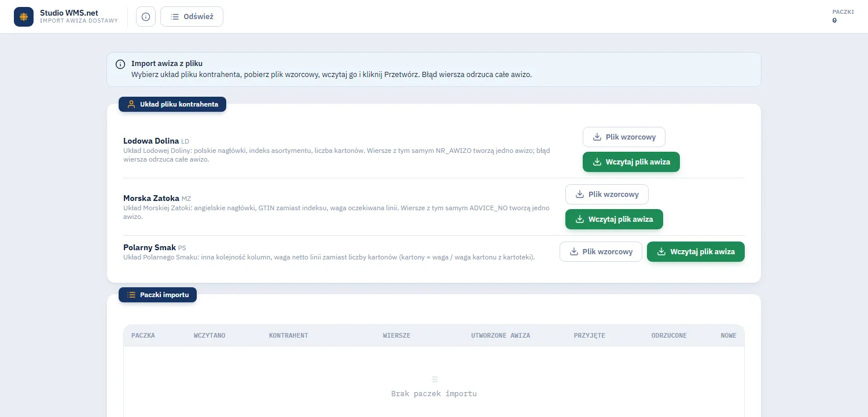Click the UTWORZONE AWIZA column header

[x=501, y=335]
